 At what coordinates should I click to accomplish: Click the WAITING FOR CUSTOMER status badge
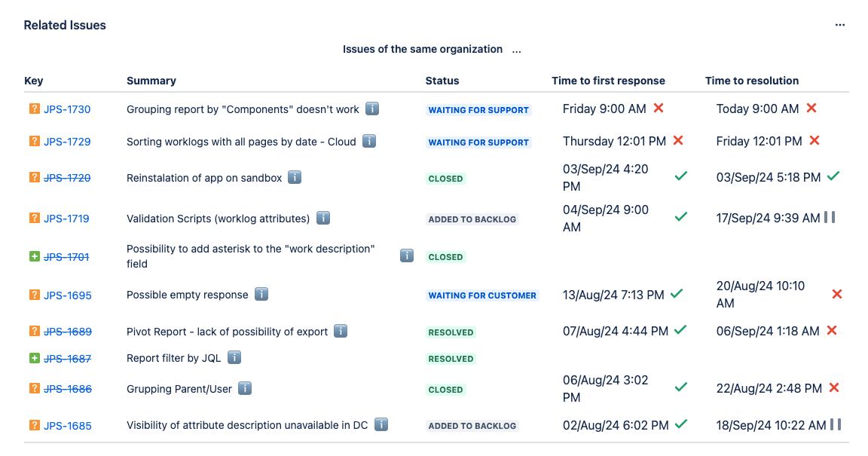click(x=482, y=295)
